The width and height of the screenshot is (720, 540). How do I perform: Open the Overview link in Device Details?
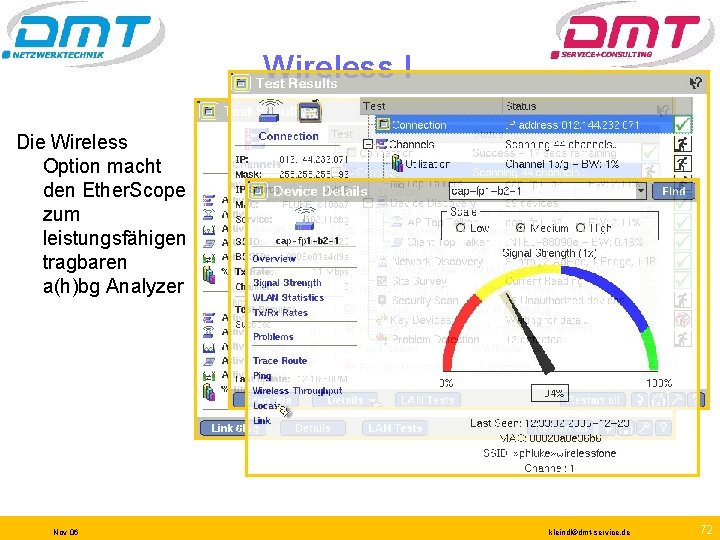click(274, 259)
